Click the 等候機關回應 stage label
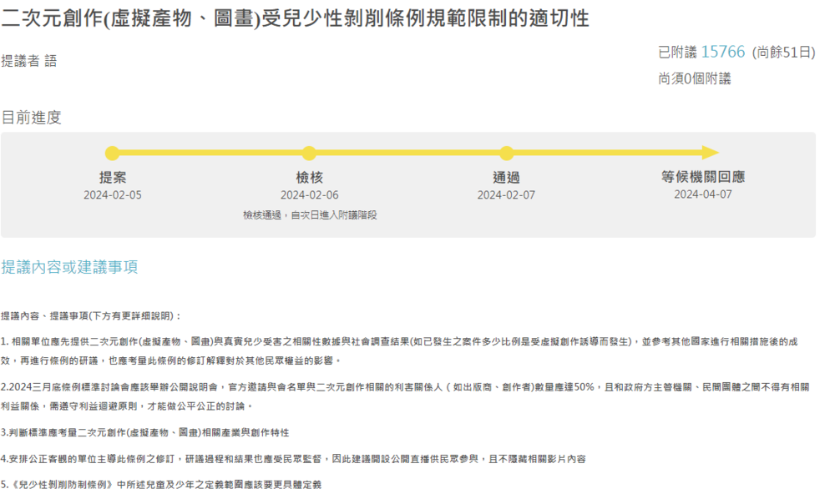The height and width of the screenshot is (504, 835). pyautogui.click(x=702, y=177)
